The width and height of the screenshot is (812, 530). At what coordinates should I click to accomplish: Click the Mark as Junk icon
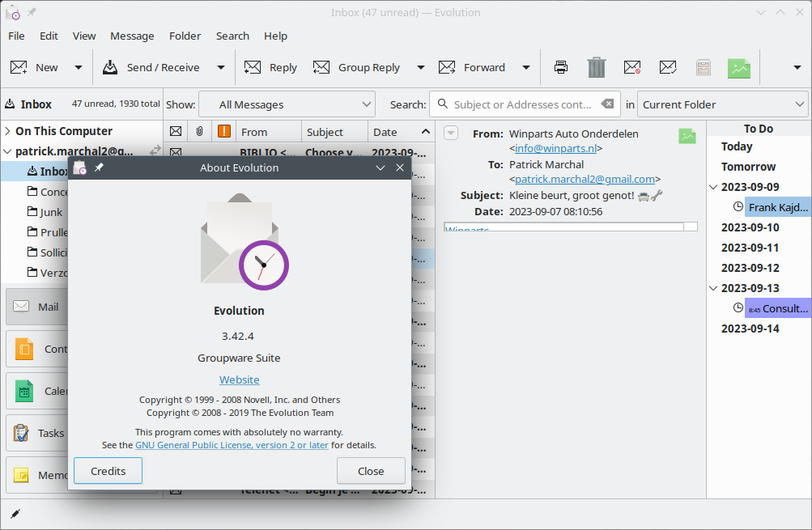tap(632, 67)
